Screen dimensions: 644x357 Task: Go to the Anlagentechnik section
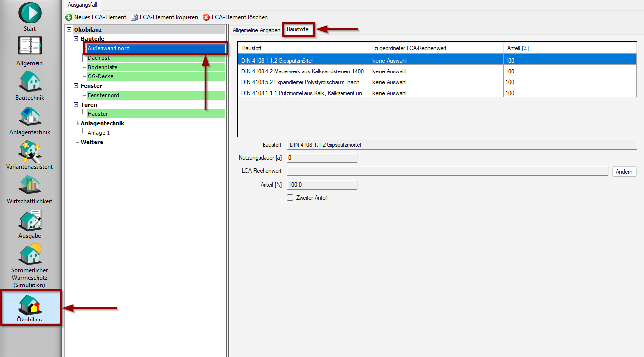(30, 116)
